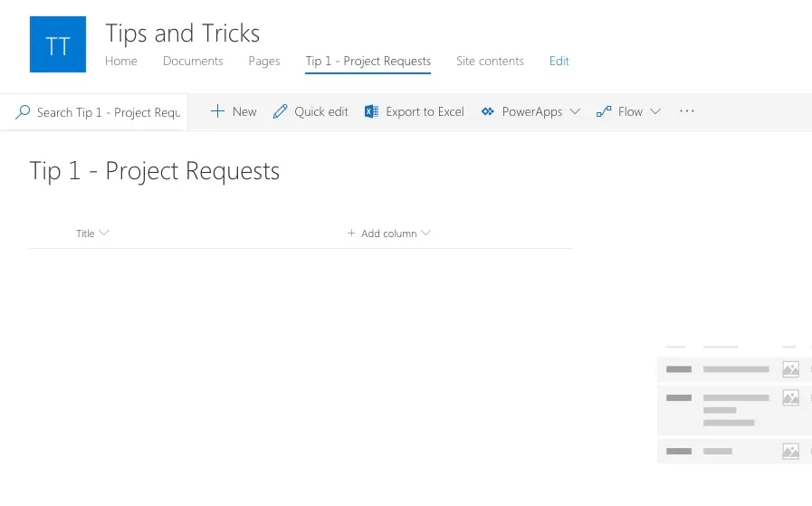812x506 pixels.
Task: Click the Title column header
Action: click(x=85, y=234)
